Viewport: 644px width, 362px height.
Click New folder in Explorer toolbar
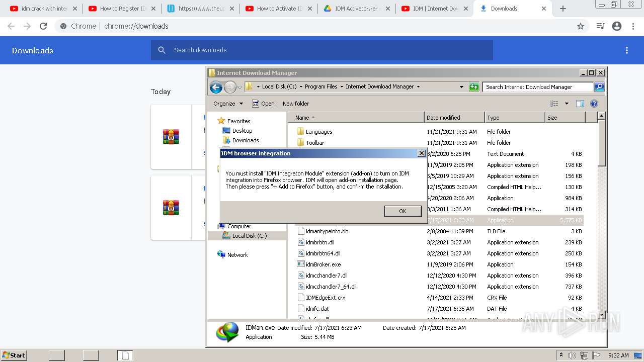296,104
